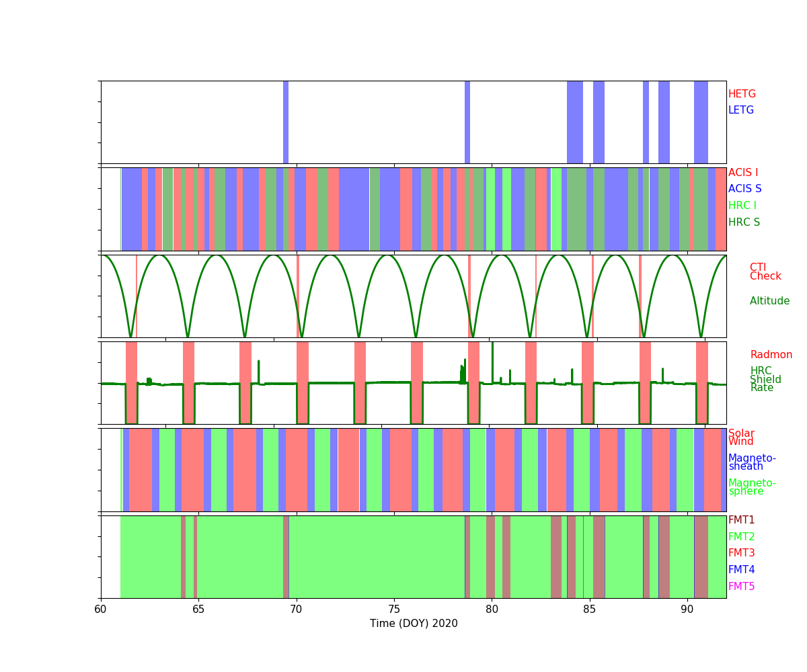The image size is (807, 672).
Task: Click the magenta FMT5 legend label
Action: coord(741,587)
